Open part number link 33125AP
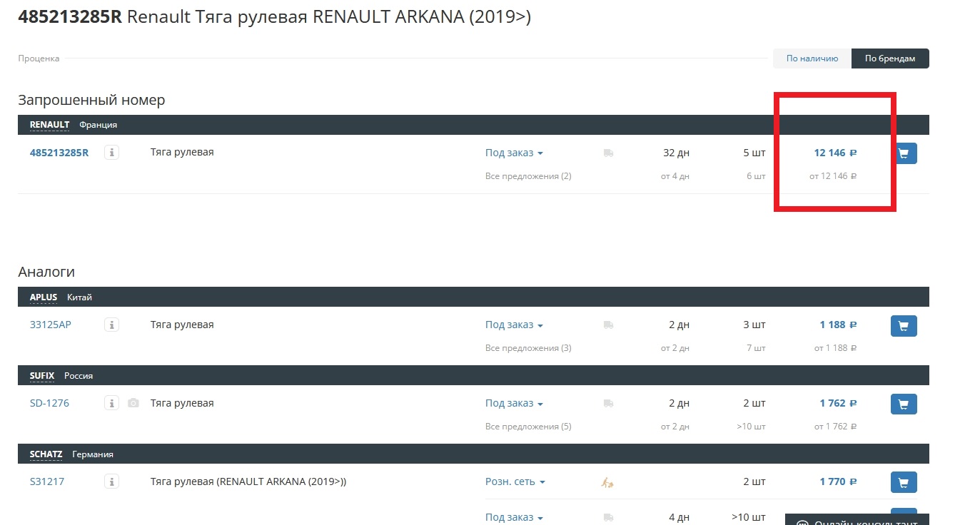This screenshot has width=980, height=525. [x=51, y=325]
